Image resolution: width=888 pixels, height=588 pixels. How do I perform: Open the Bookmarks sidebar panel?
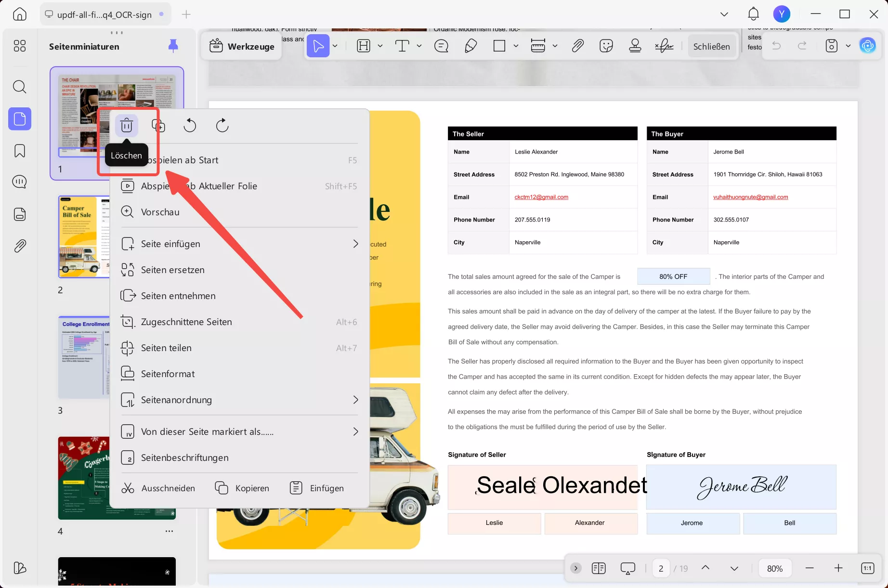[19, 151]
